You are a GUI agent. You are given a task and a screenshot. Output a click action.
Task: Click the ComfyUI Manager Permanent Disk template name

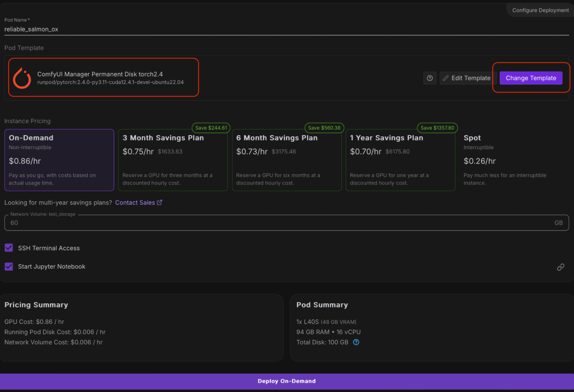[100, 74]
